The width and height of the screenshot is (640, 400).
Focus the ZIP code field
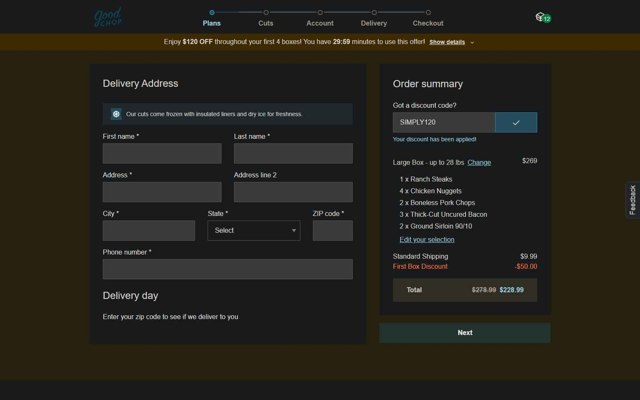coord(333,231)
